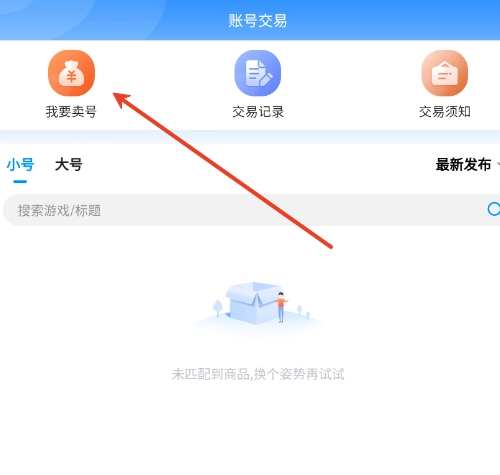This screenshot has height=475, width=500.
Task: Tap the 交易记录 text label
Action: tap(258, 112)
